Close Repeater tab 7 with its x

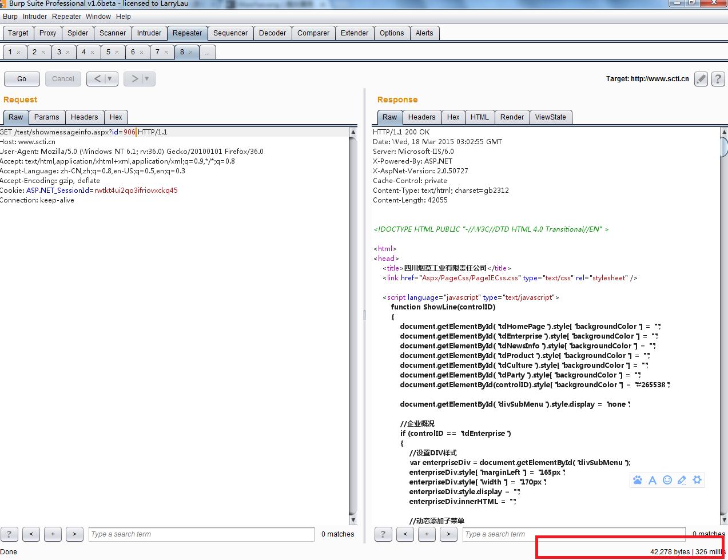coord(166,52)
